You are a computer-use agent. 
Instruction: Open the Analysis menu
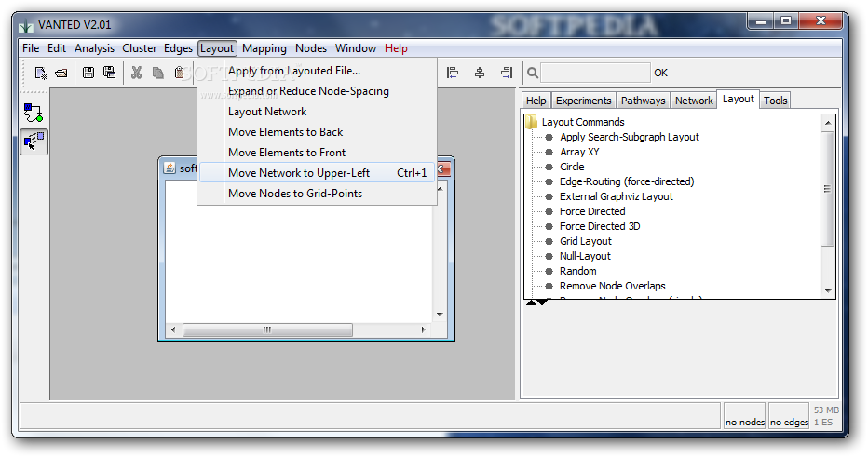click(95, 48)
